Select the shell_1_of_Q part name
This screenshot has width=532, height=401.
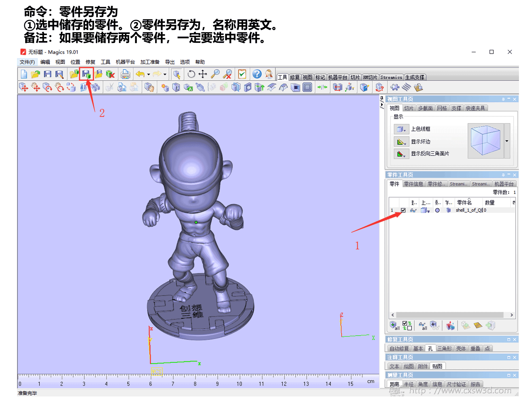[469, 210]
